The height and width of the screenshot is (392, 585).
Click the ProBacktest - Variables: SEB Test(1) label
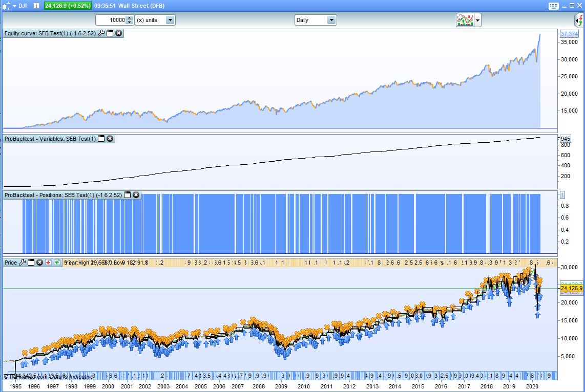click(50, 139)
